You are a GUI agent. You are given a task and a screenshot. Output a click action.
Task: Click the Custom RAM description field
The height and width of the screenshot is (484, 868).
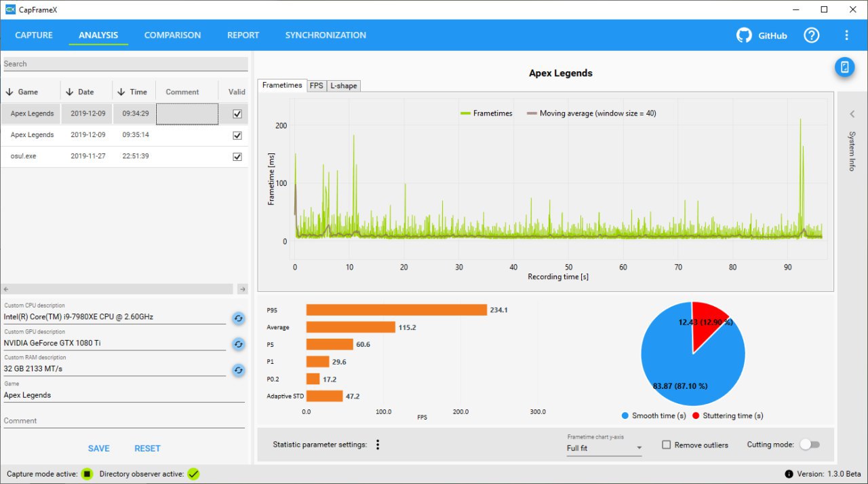pos(115,369)
